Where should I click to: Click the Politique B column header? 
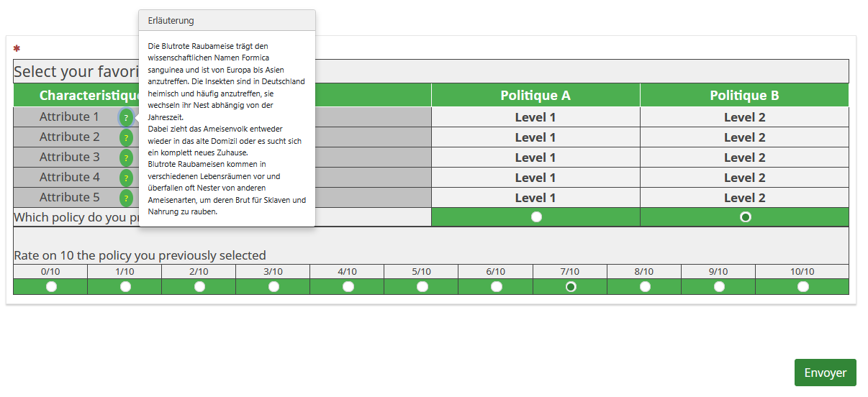[x=744, y=96]
